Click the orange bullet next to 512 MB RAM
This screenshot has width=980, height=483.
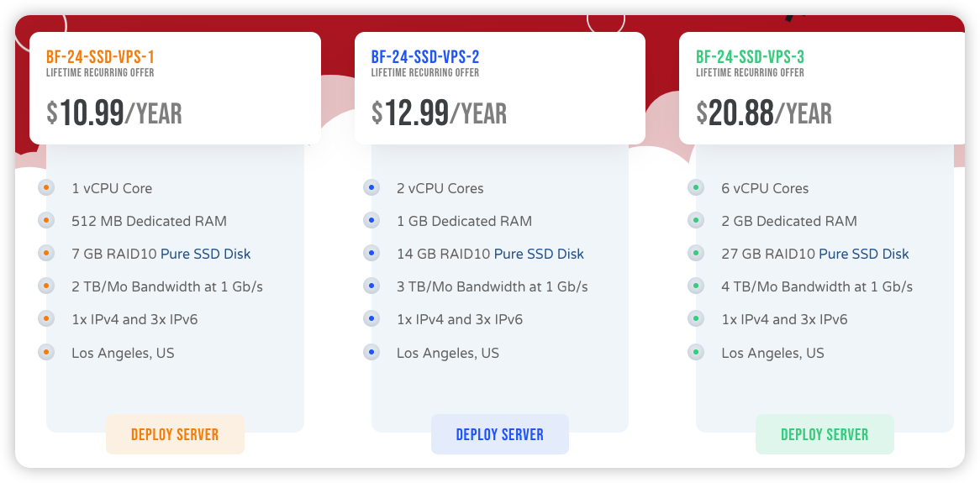[x=46, y=220]
